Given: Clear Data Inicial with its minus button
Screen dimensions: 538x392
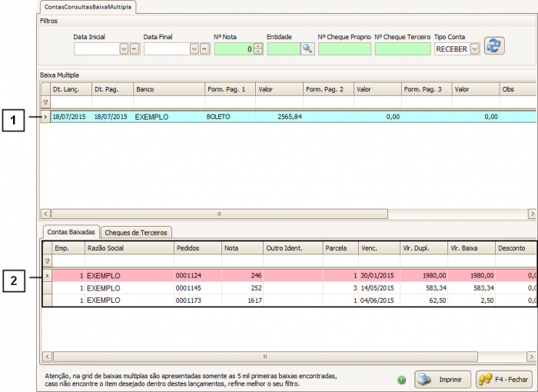Looking at the screenshot, I should (x=134, y=49).
